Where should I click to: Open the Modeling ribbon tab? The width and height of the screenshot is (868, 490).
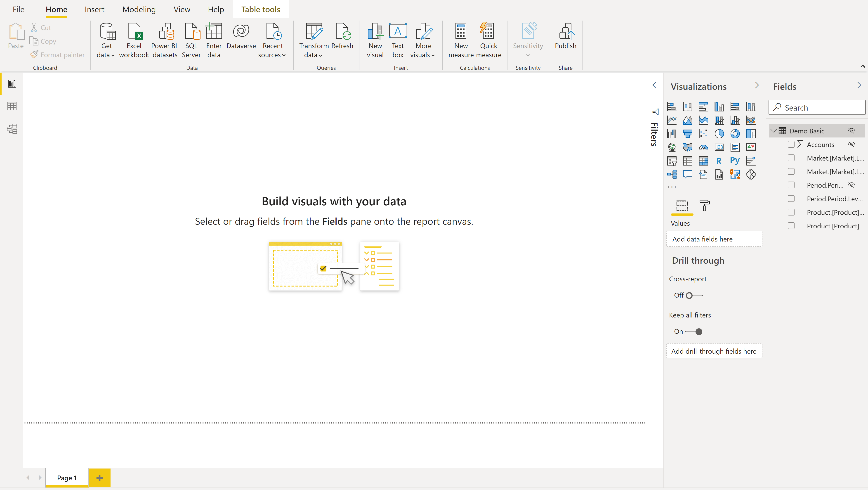click(x=139, y=9)
